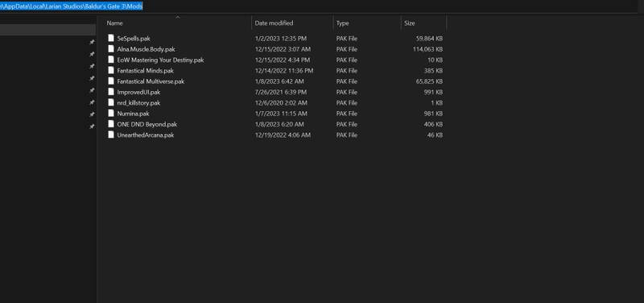Click the 406 KB size value
The height and width of the screenshot is (303, 644).
(x=433, y=124)
